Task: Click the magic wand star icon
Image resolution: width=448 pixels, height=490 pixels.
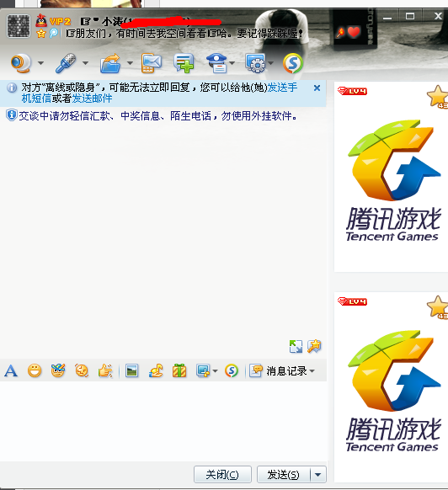Action: (314, 346)
